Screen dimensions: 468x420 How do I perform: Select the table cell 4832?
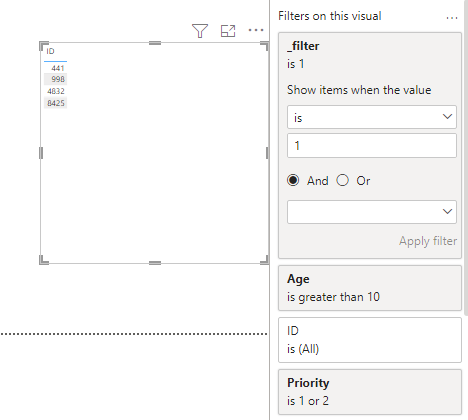[56, 91]
